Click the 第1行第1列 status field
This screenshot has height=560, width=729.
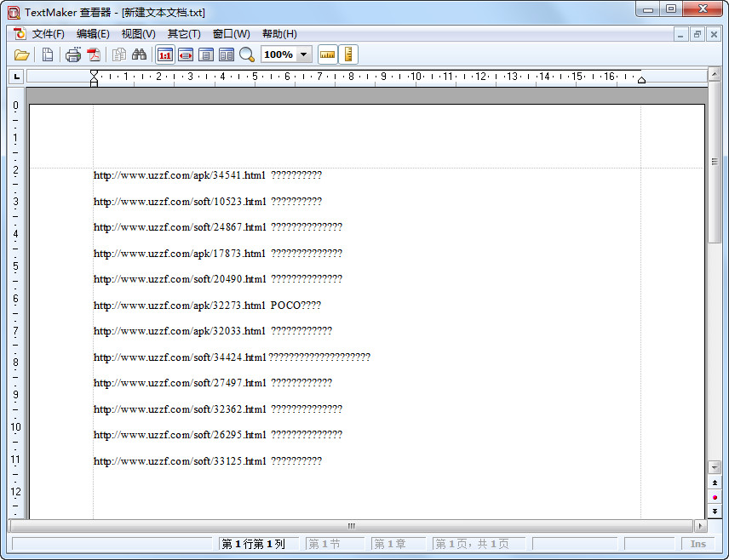[259, 544]
